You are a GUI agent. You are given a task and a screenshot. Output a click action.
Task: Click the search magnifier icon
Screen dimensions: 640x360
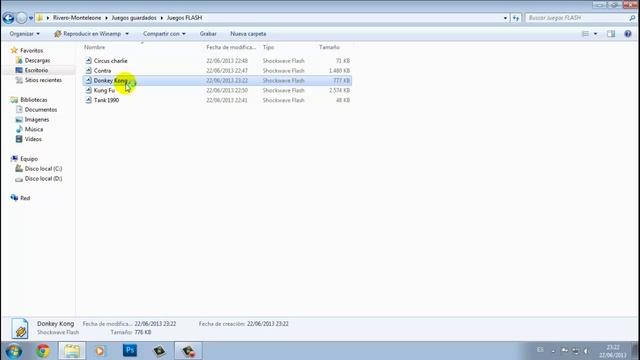tap(632, 18)
